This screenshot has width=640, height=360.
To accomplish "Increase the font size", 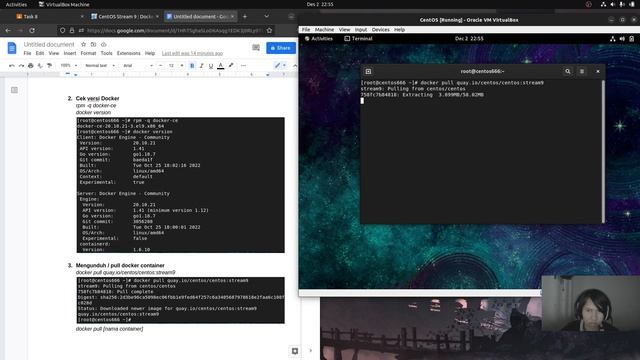I will coord(182,65).
